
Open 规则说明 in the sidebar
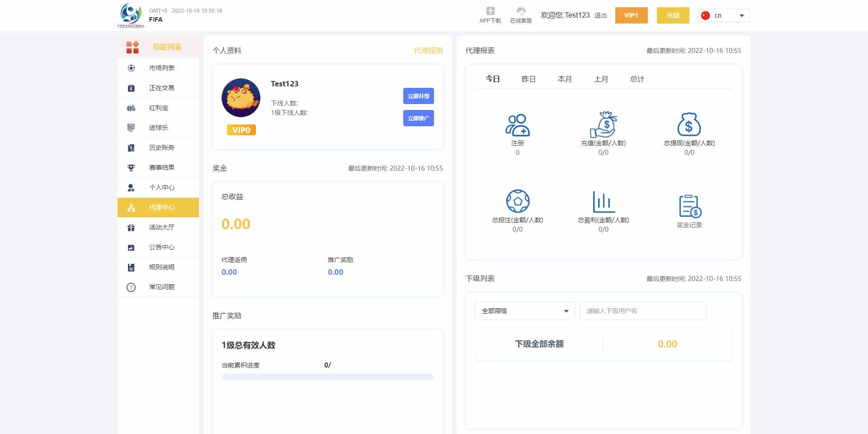pos(158,267)
